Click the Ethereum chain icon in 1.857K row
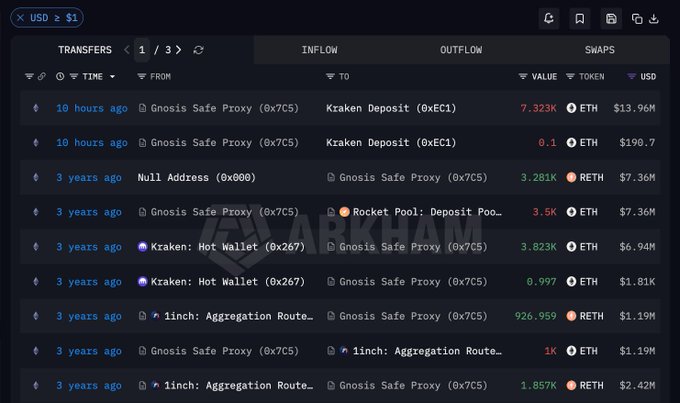Viewport: 680px width, 403px height. point(36,386)
